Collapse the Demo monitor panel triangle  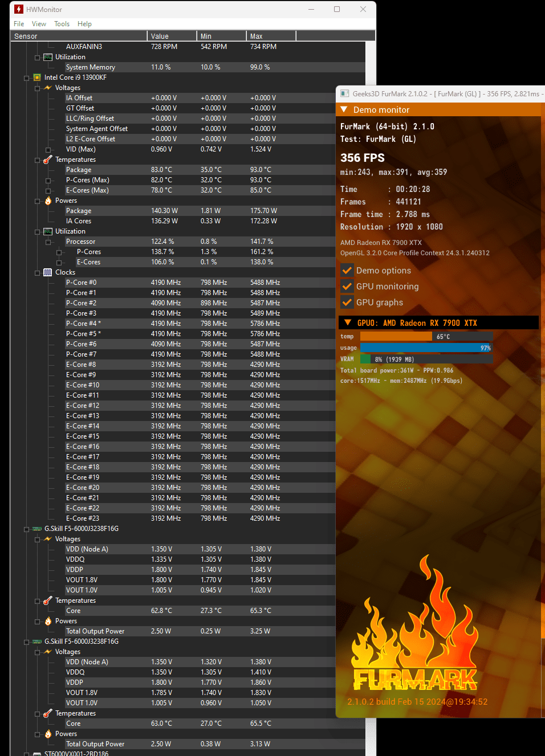tap(344, 109)
